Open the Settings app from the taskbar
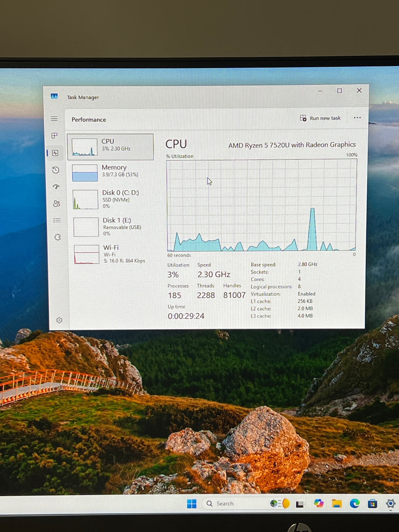Screen dimensions: 399x532 390,504
